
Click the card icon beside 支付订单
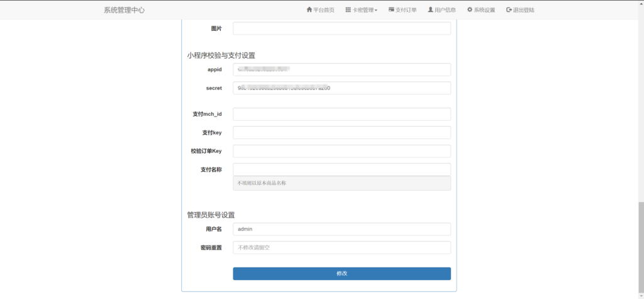tap(392, 10)
